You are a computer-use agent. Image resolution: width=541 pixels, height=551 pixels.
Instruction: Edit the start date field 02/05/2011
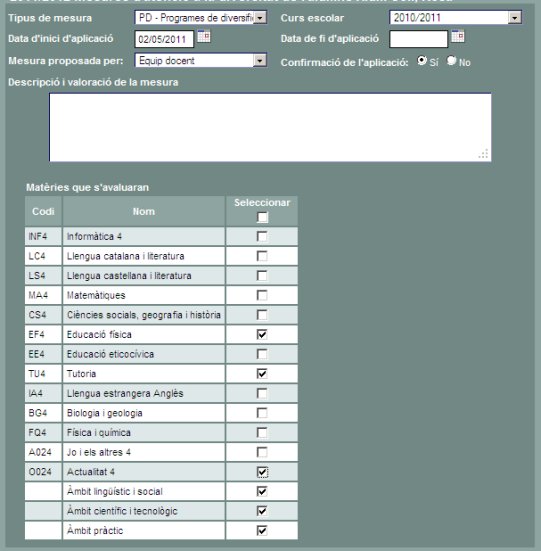(x=164, y=39)
